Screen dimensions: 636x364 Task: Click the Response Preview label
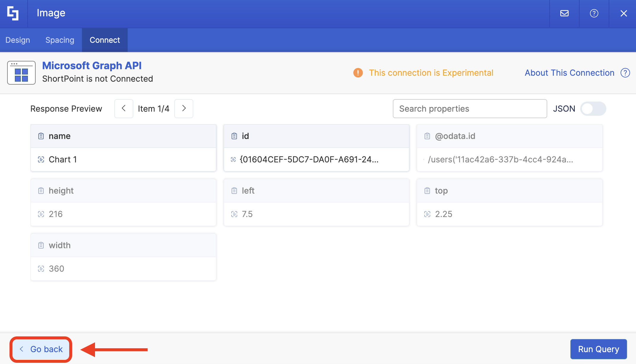pos(66,109)
